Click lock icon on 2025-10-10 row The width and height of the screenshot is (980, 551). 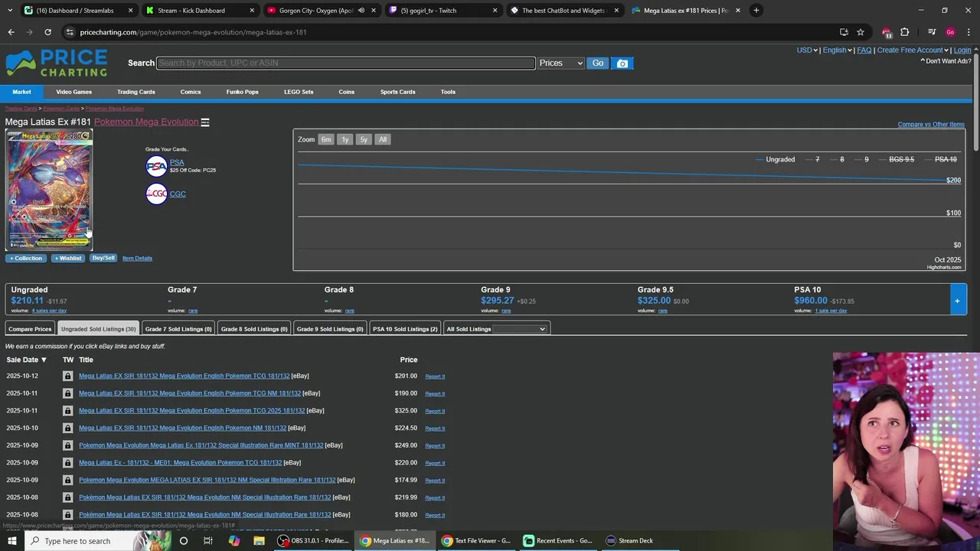[67, 428]
